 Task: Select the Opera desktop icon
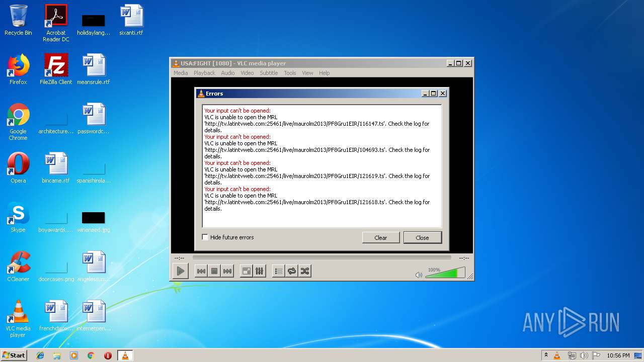click(18, 167)
